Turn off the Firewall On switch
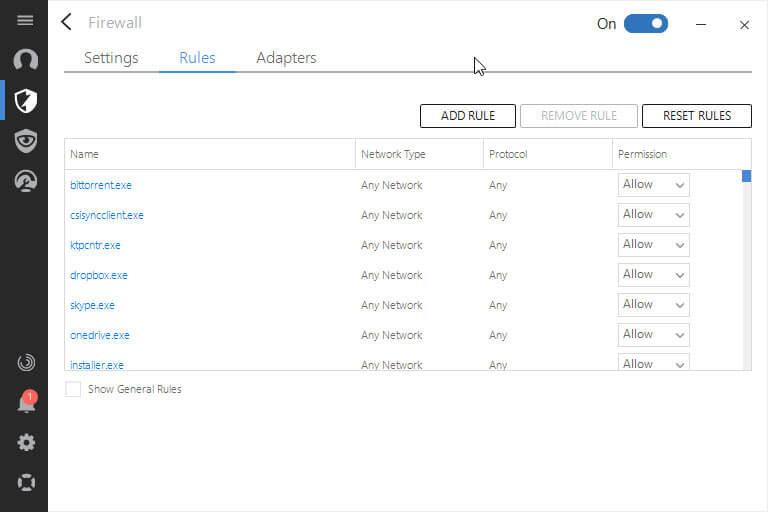Screen dimensions: 768x512 coord(646,24)
